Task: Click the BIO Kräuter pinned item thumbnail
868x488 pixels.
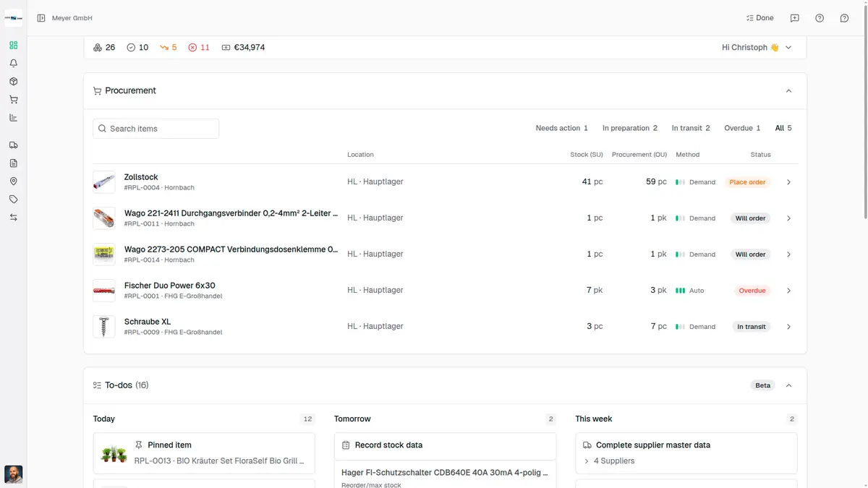Action: pyautogui.click(x=114, y=453)
